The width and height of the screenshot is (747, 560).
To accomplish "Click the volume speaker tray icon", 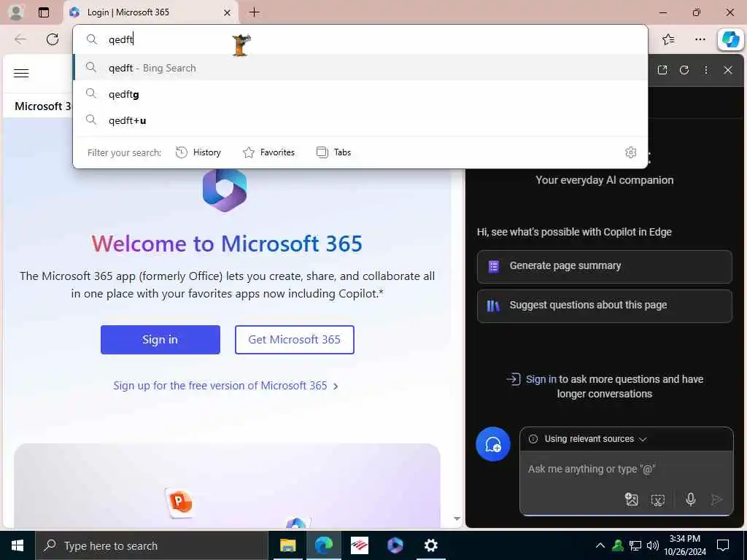I will click(x=653, y=545).
